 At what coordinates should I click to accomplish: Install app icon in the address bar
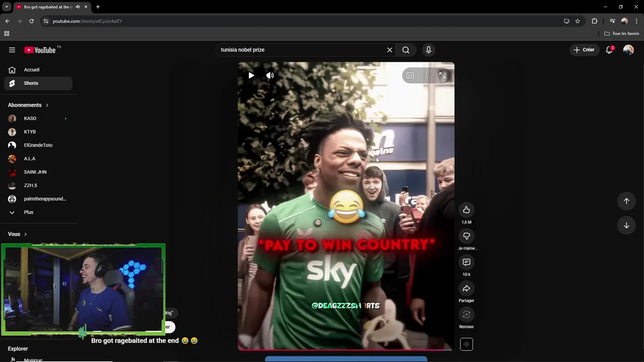(x=567, y=21)
